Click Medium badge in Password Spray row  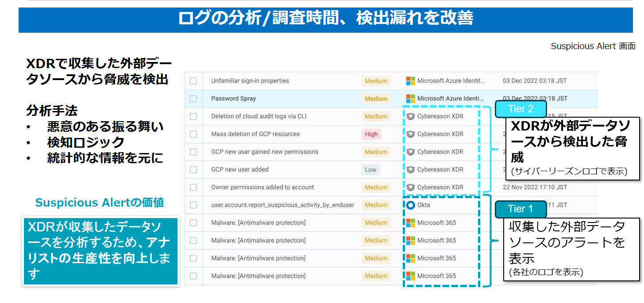pyautogui.click(x=376, y=99)
